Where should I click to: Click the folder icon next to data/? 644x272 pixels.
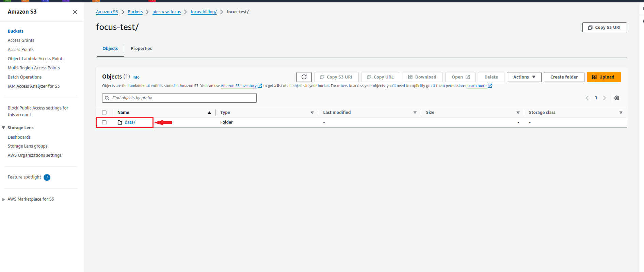tap(120, 122)
